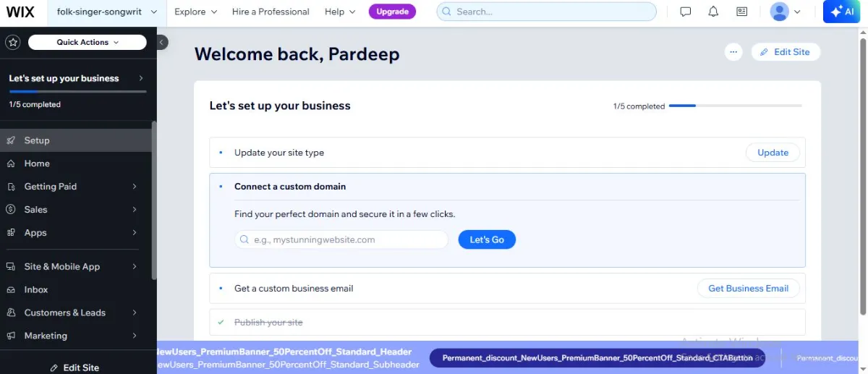Viewport: 868px width, 374px height.
Task: Open the notifications bell
Action: point(713,12)
